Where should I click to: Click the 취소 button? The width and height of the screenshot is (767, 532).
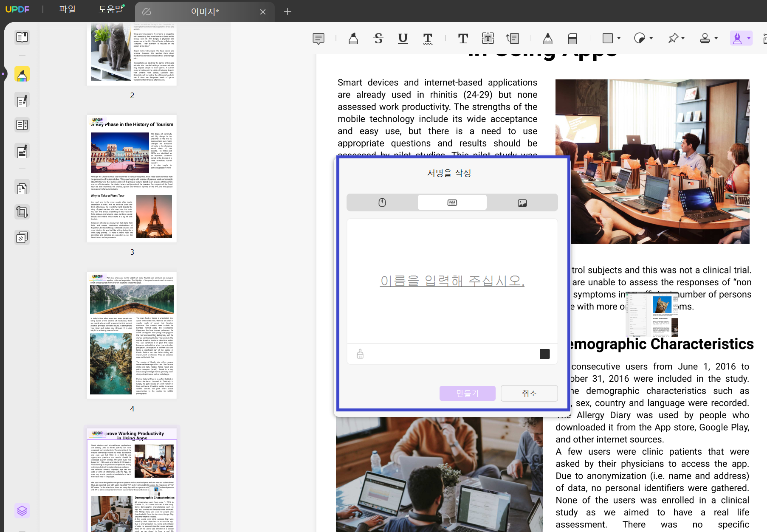(529, 394)
